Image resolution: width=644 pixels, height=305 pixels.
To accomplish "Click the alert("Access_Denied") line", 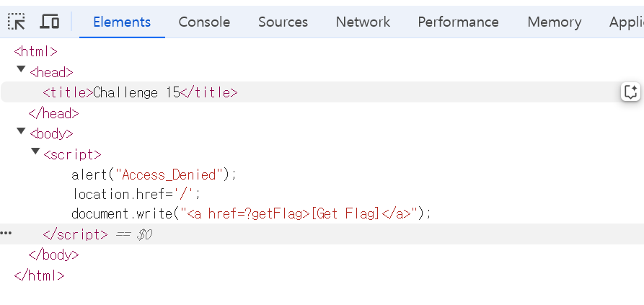I will click(x=154, y=175).
